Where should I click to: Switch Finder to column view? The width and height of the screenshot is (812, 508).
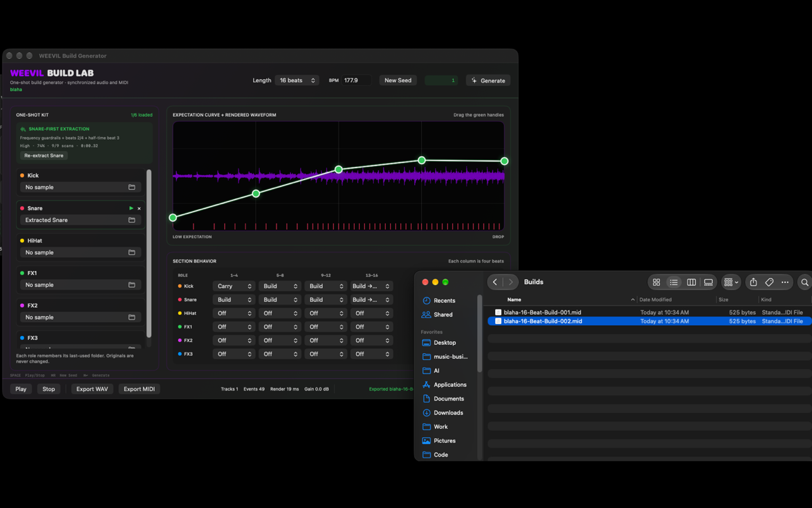point(691,282)
